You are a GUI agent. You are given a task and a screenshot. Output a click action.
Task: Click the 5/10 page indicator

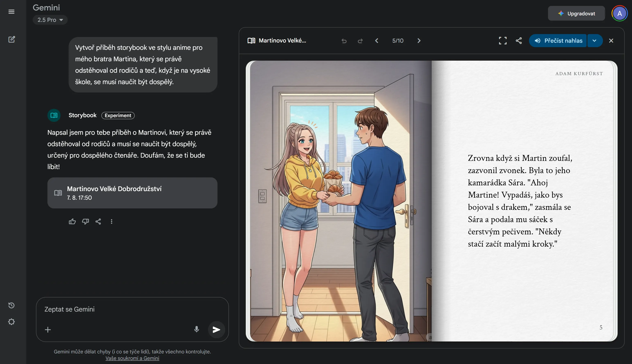click(398, 40)
